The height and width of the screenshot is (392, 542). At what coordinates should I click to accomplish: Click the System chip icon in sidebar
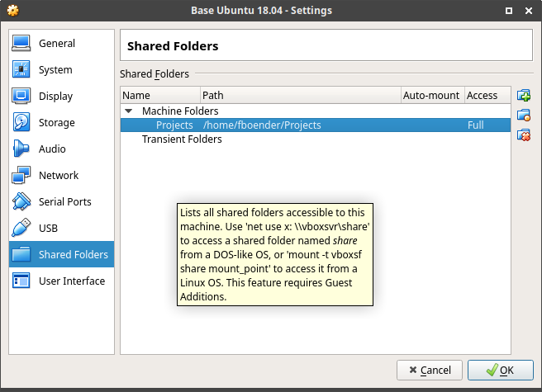pos(21,69)
